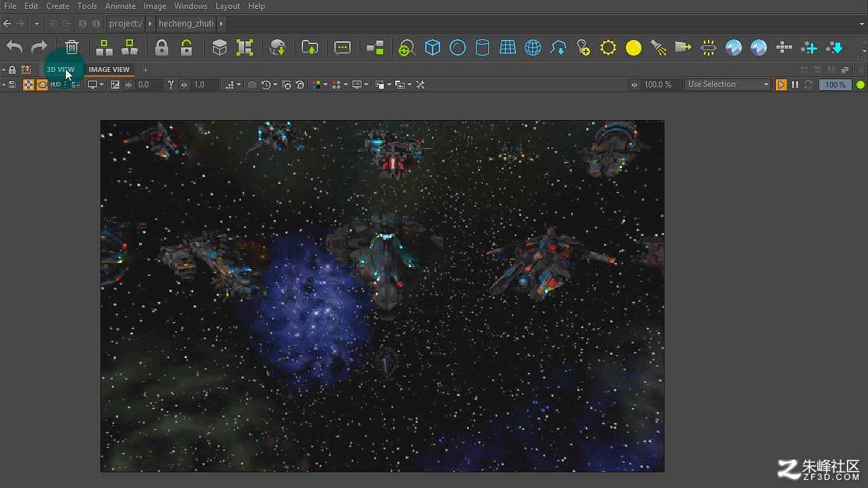Click the hecheng_zhuti breadcrumb
This screenshot has width=868, height=488.
[186, 24]
